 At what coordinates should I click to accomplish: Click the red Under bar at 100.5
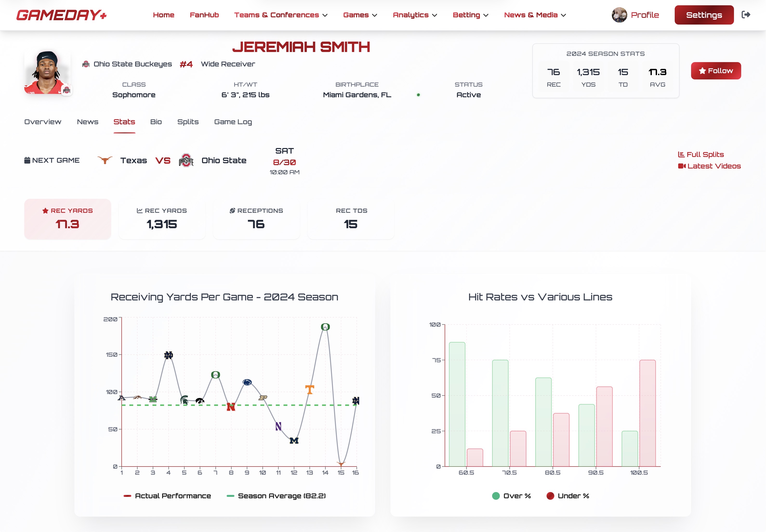coord(648,413)
